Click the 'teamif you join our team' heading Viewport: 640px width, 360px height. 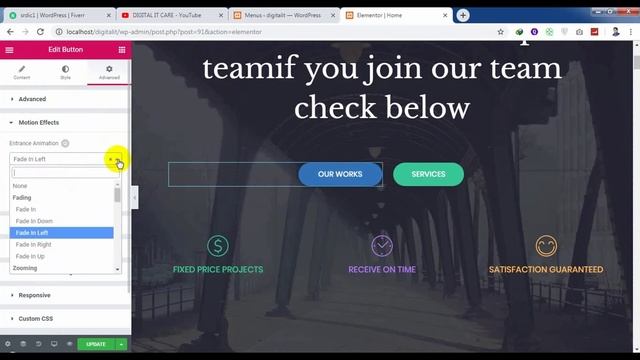(382, 68)
